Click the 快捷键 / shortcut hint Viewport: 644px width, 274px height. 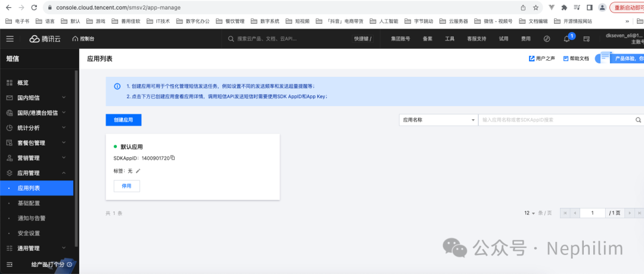click(x=363, y=39)
